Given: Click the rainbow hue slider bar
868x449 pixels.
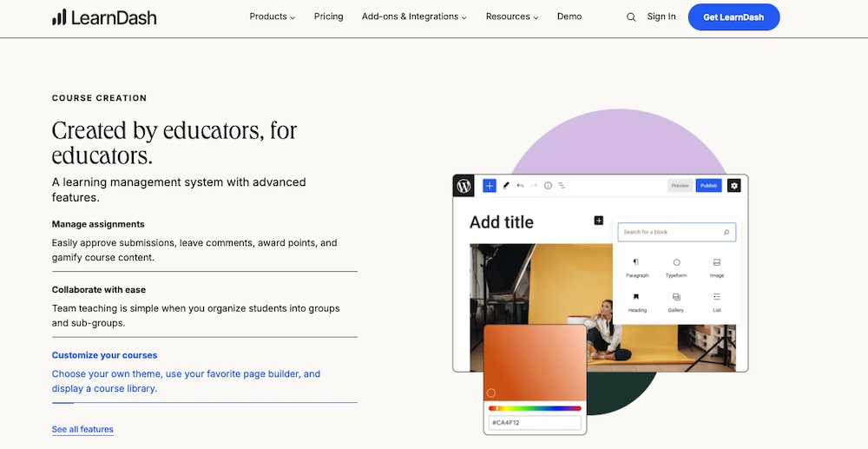Looking at the screenshot, I should (x=535, y=408).
